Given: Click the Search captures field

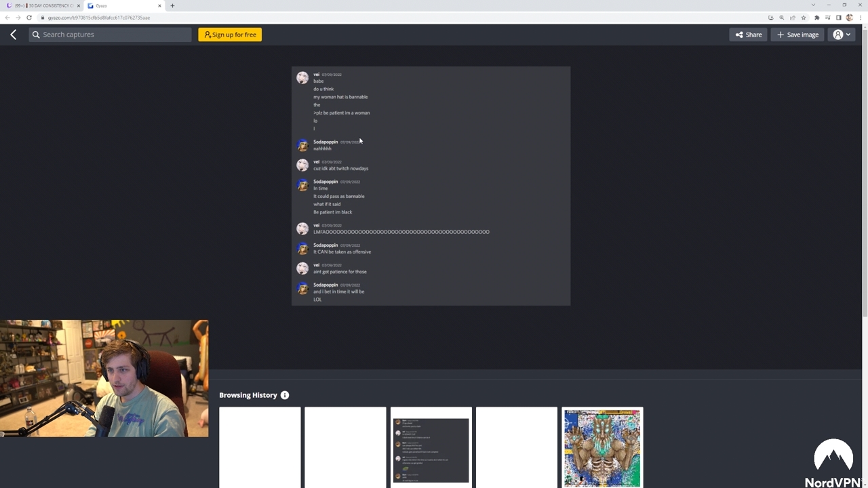Looking at the screenshot, I should [x=111, y=35].
